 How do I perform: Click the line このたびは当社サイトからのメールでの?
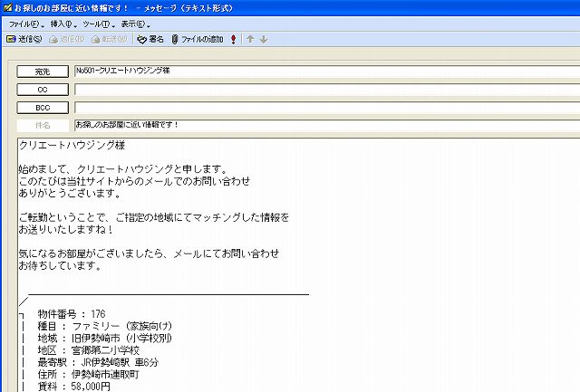(x=135, y=181)
